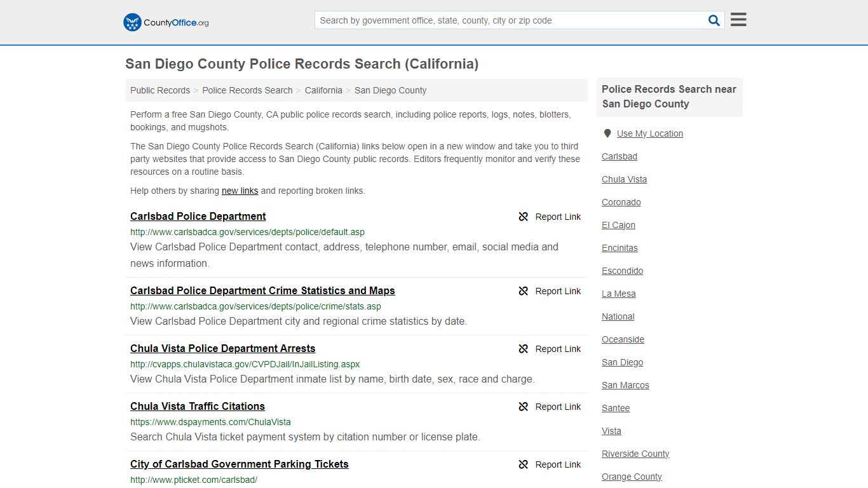This screenshot has width=868, height=488.
Task: Select Encinitas in nearby list
Action: pos(620,248)
